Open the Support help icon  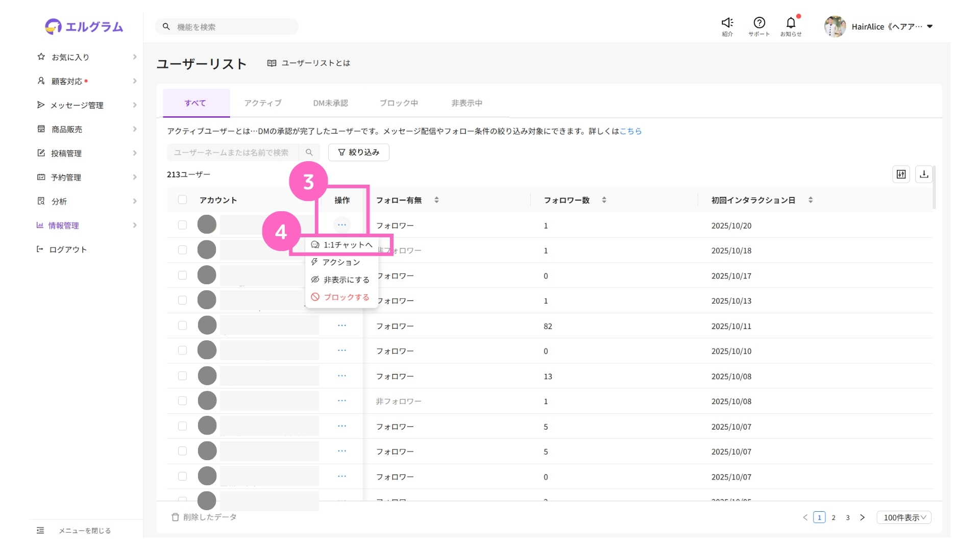(x=759, y=23)
